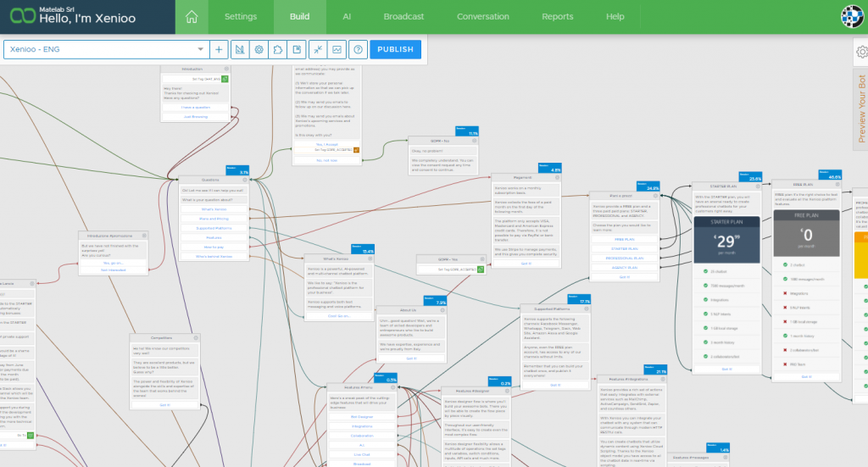
Task: Open settings icon of Supported Platforms node
Action: pos(587,309)
